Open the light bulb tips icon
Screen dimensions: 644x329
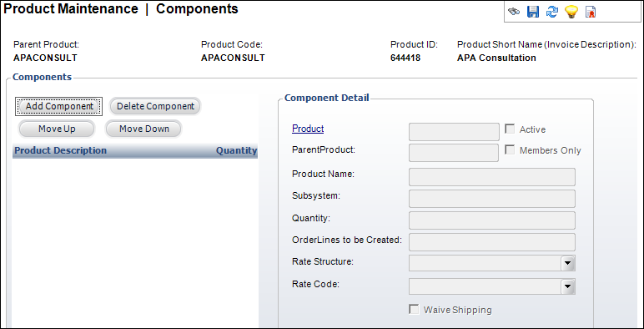tap(571, 12)
